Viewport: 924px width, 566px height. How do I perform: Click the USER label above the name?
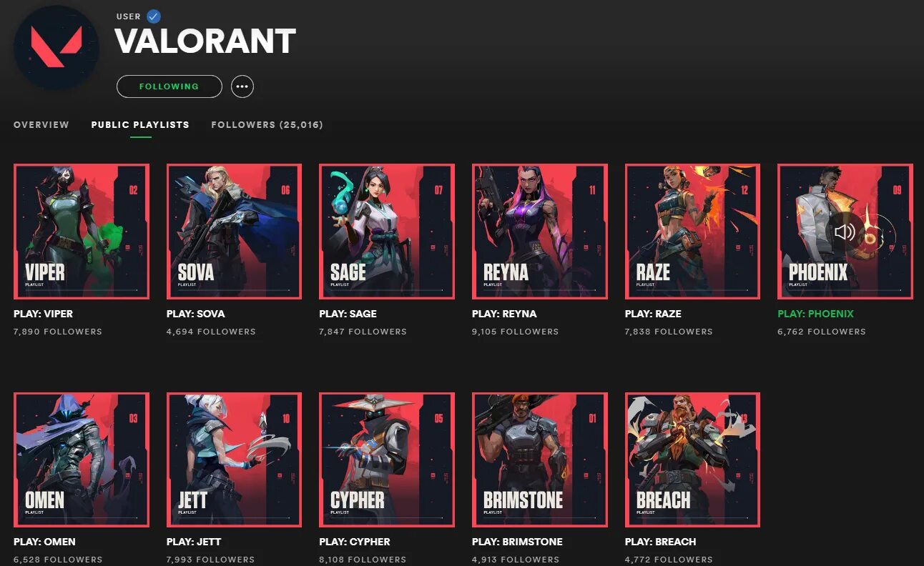pos(128,16)
